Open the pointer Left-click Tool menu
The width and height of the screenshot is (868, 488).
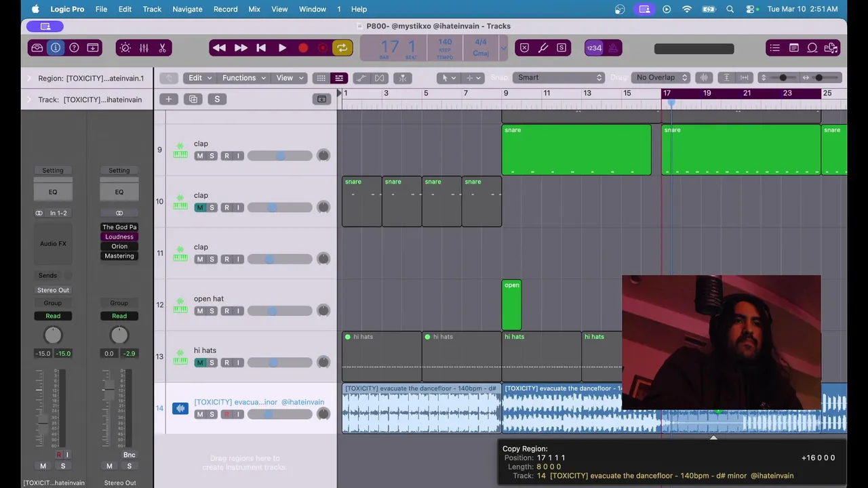[x=448, y=78]
